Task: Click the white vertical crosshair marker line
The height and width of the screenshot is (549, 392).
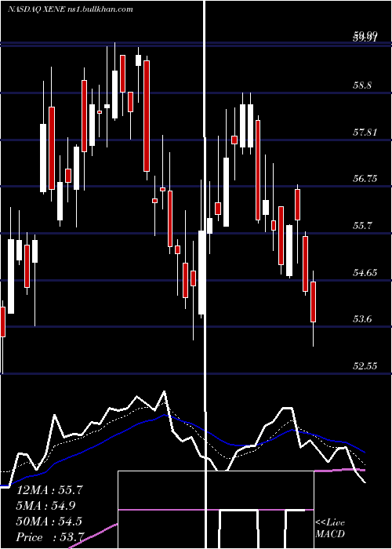Action: coord(205,274)
